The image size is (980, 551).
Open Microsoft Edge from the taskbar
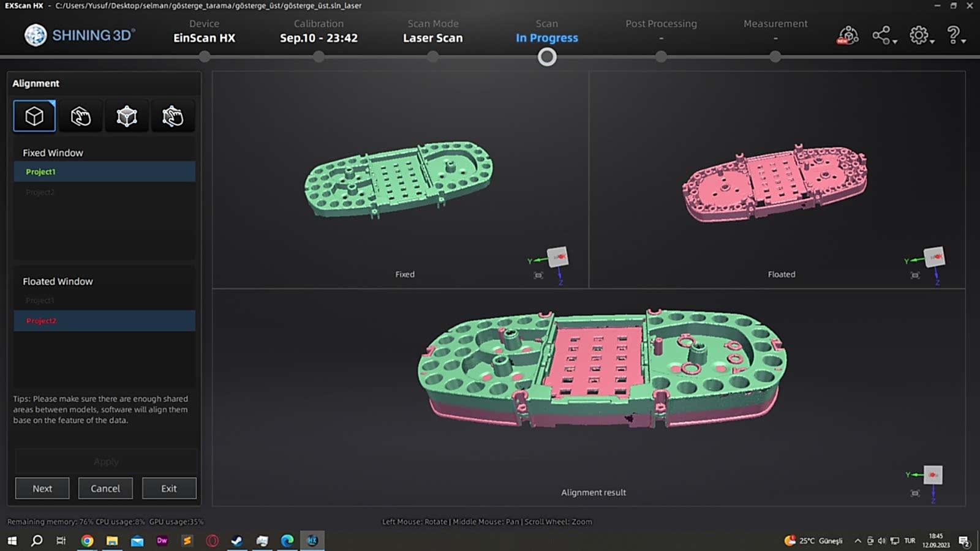pos(287,541)
